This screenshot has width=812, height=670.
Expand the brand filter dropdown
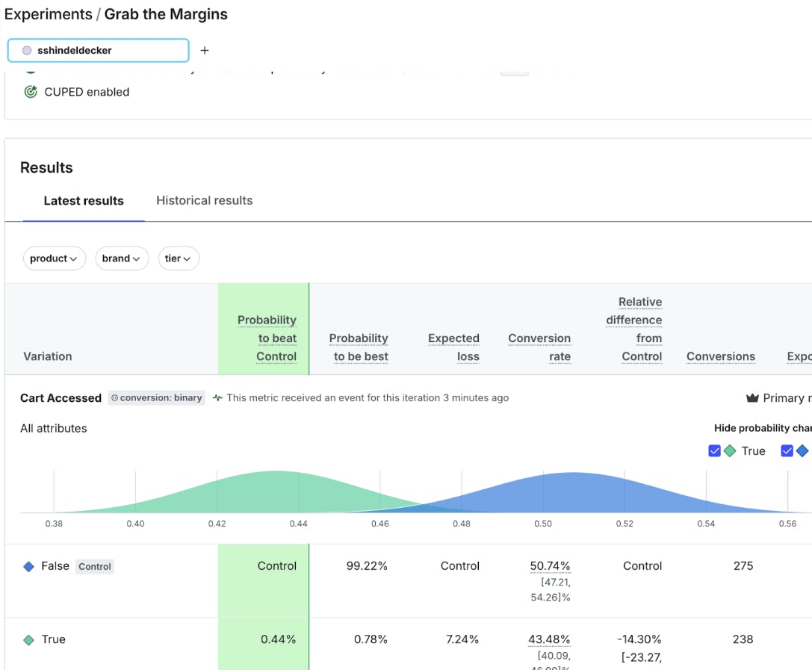click(121, 258)
